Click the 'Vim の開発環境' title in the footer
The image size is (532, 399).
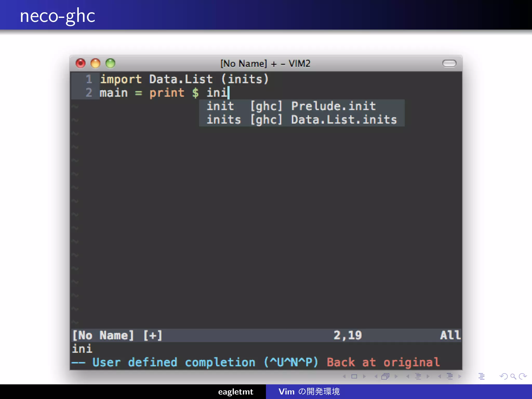point(309,391)
